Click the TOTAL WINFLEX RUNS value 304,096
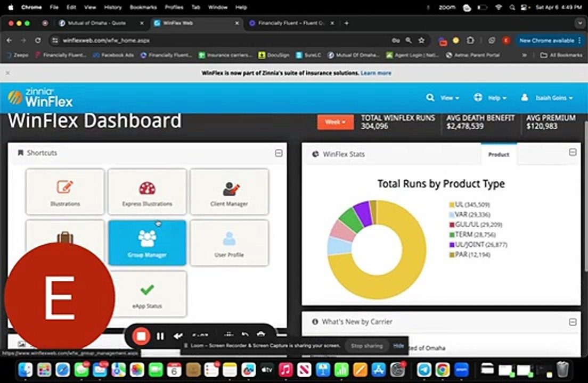 click(374, 126)
